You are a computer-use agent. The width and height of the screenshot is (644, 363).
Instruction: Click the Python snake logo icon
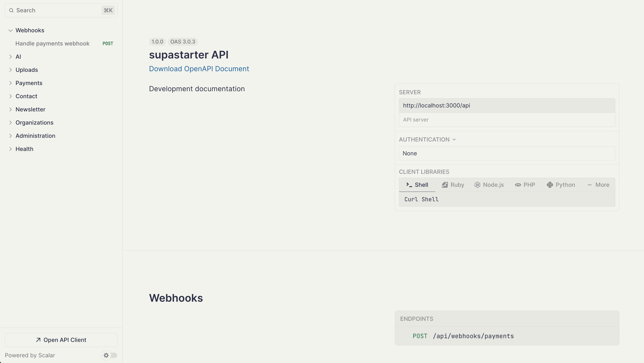550,185
